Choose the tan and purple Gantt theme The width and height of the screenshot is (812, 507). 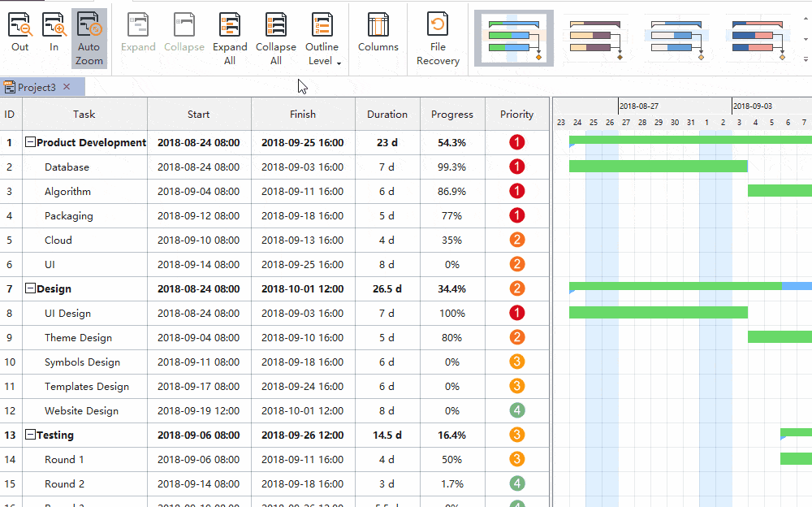click(595, 37)
